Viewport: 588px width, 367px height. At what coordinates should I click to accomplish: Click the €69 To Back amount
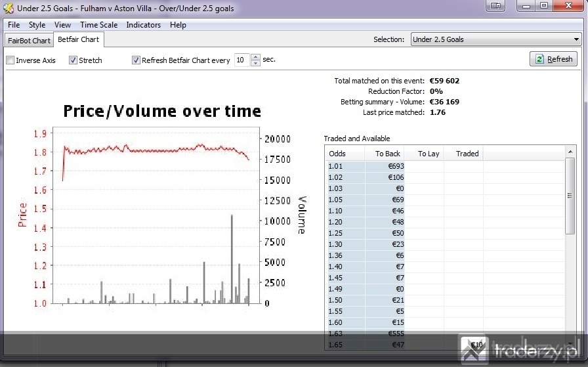click(398, 200)
